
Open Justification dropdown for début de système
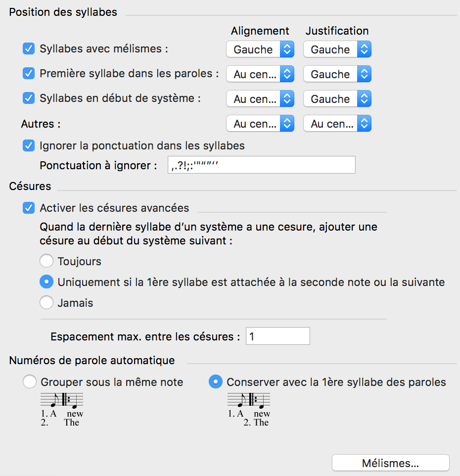337,99
